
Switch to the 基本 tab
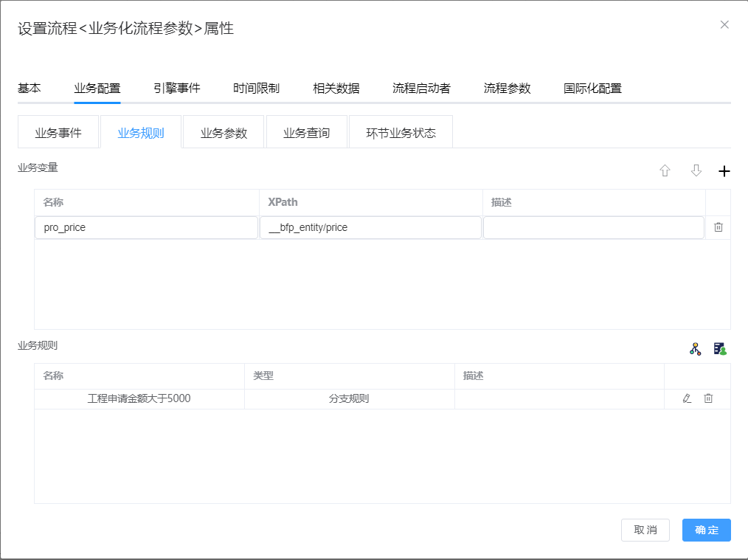pyautogui.click(x=30, y=87)
